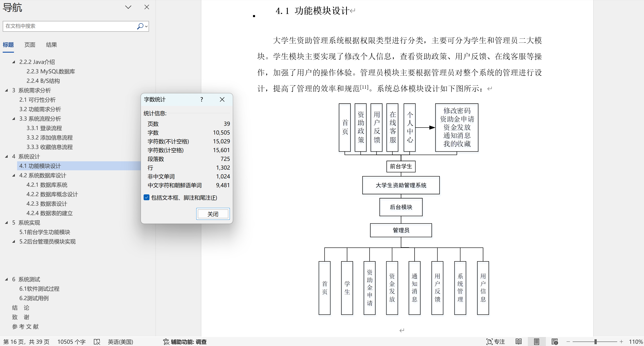644x346 pixels.
Task: Click the 大学生资助管理系统 box in diagram
Action: pos(401,185)
